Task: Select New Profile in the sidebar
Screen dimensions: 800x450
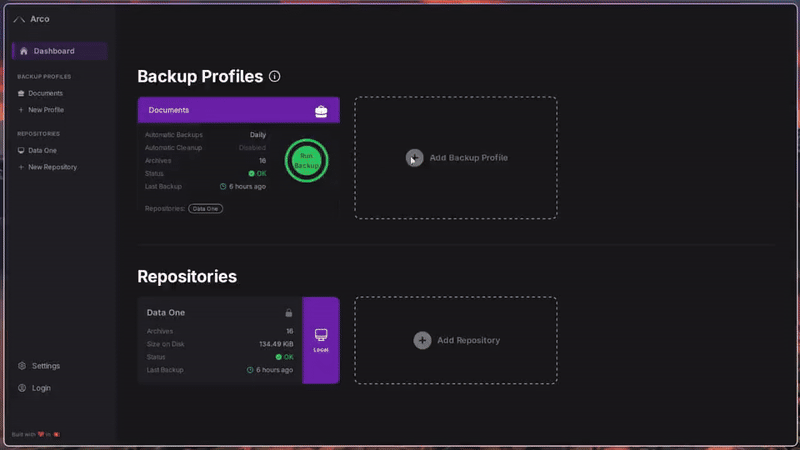Action: pos(46,110)
